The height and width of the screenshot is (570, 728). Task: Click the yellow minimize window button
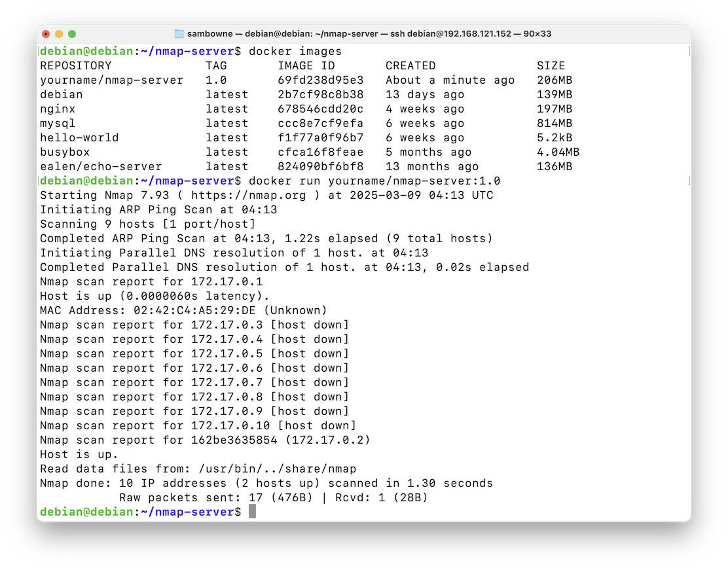point(59,34)
